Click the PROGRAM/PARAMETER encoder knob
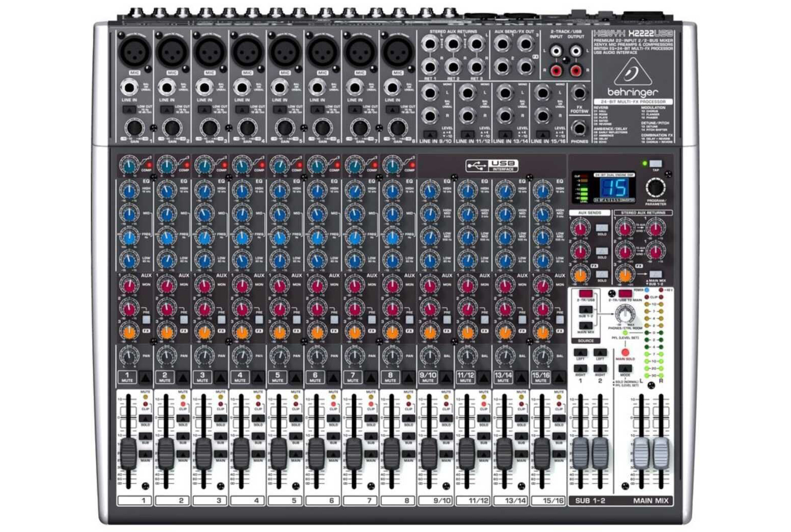 [656, 188]
